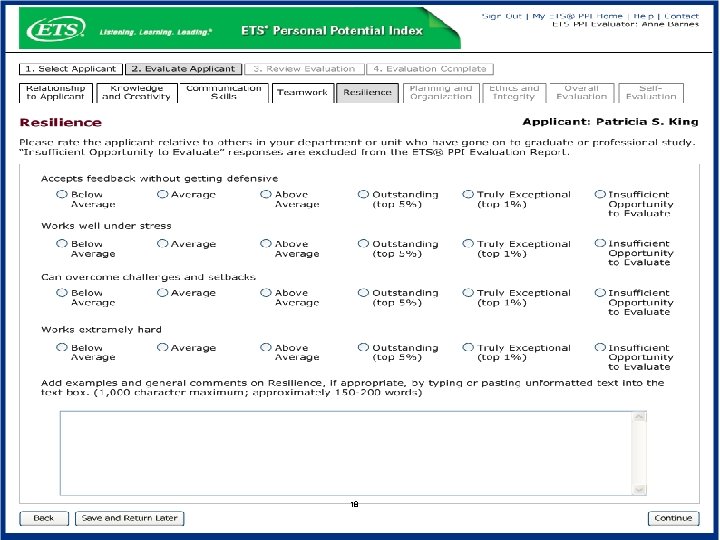Select Average for works extremely hard
This screenshot has width=720, height=540.
pos(163,348)
